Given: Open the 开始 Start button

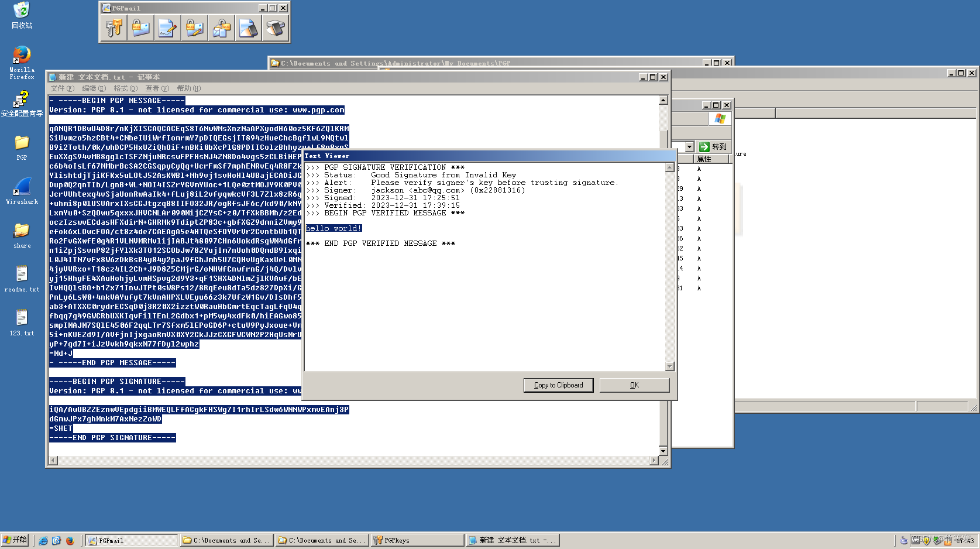Looking at the screenshot, I should coord(15,540).
